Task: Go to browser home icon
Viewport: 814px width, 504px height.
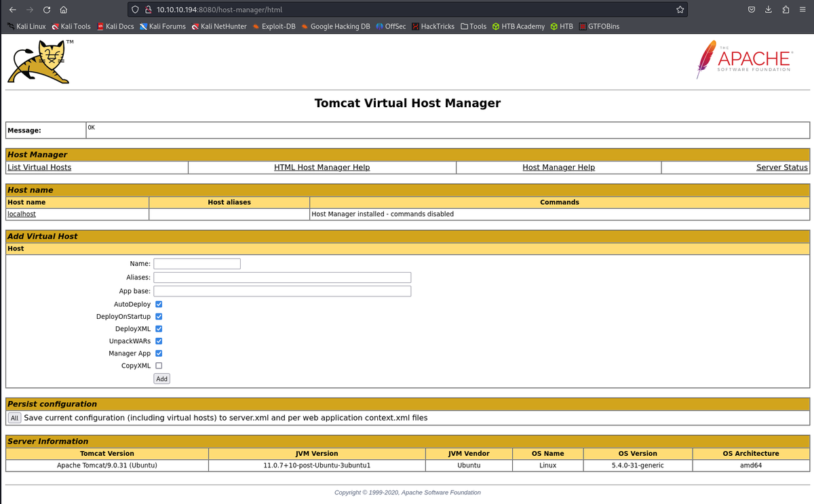Action: click(x=63, y=9)
